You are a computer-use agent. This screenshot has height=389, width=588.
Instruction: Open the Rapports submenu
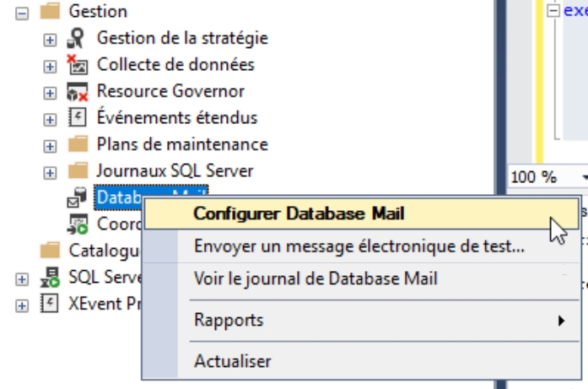[x=229, y=321]
